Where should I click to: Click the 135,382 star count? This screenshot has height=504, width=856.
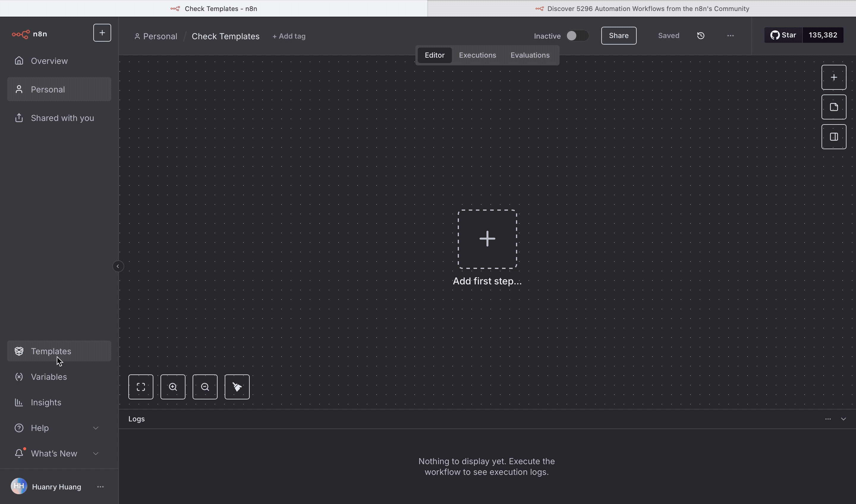pos(823,35)
